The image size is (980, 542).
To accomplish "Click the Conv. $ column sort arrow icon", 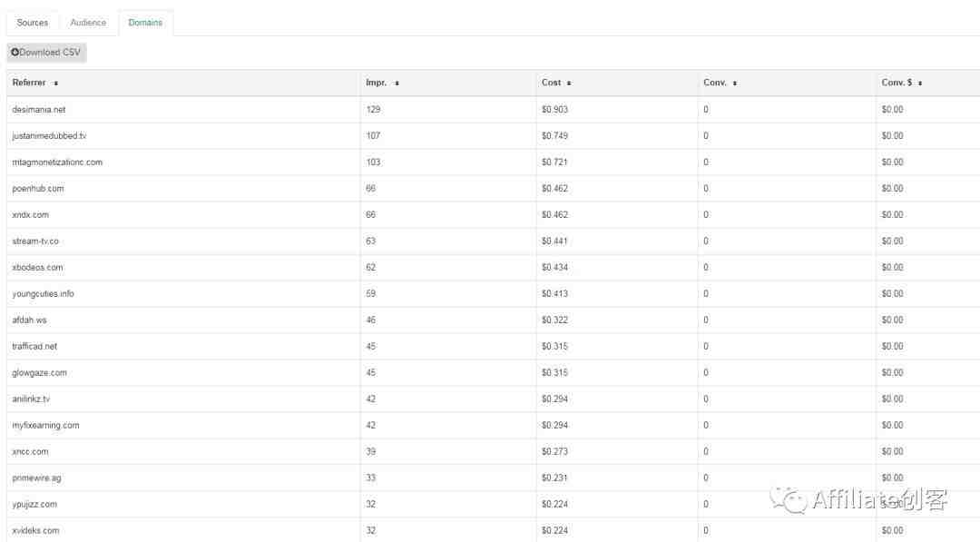I will point(920,84).
